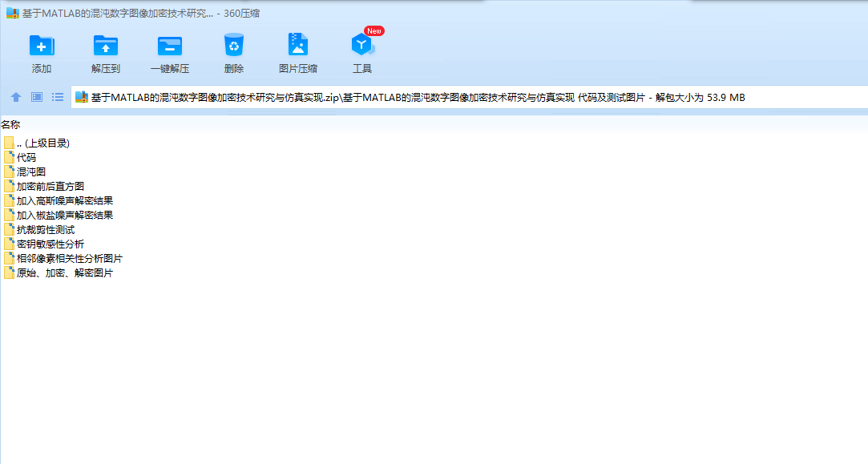This screenshot has height=464, width=868.
Task: Select the 原始、加密、解密图片 folder
Action: coord(65,272)
